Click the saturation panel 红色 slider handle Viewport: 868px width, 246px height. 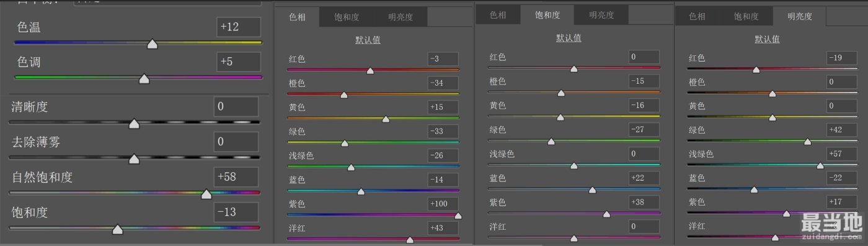tap(573, 69)
